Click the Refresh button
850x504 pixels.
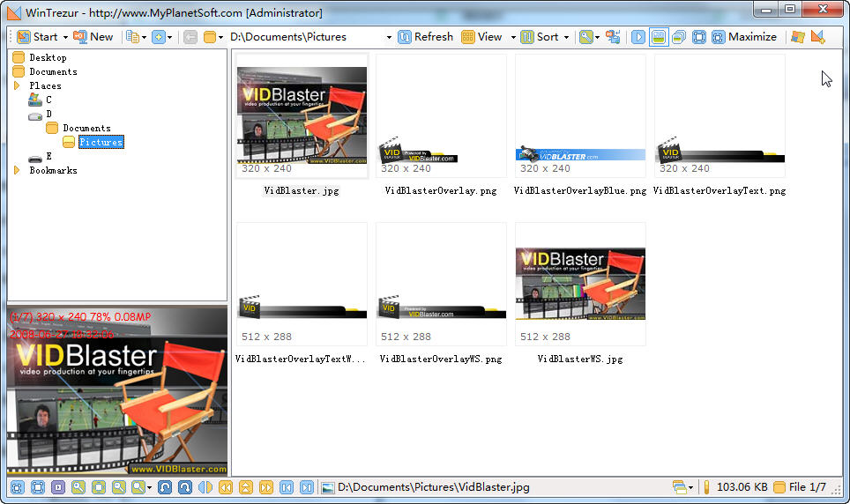(x=426, y=37)
